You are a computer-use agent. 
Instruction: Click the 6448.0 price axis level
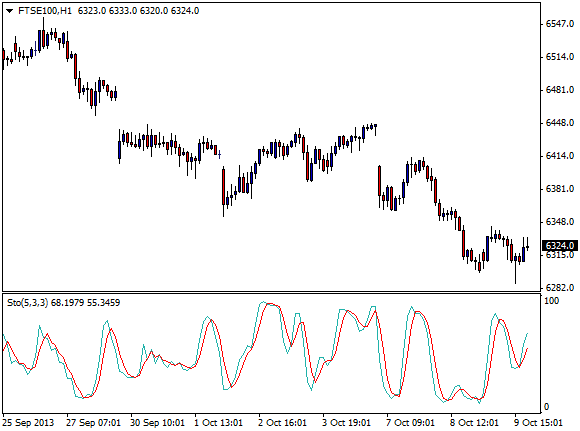(x=560, y=123)
